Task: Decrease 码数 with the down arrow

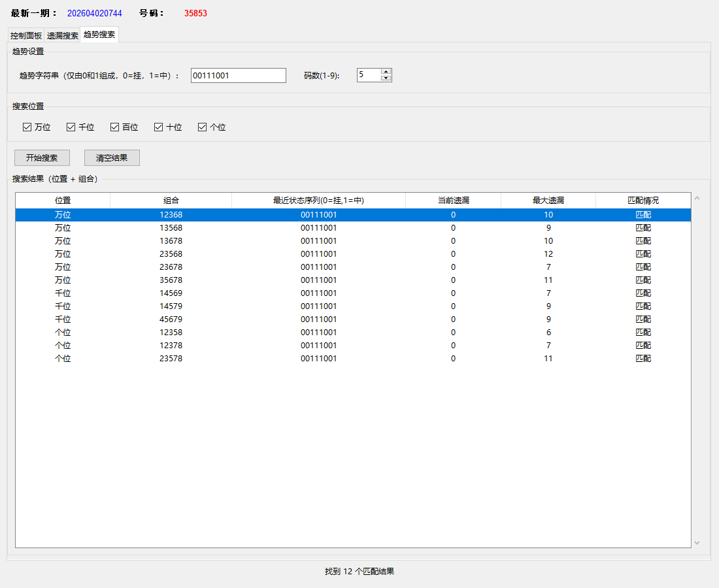Action: 386,78
